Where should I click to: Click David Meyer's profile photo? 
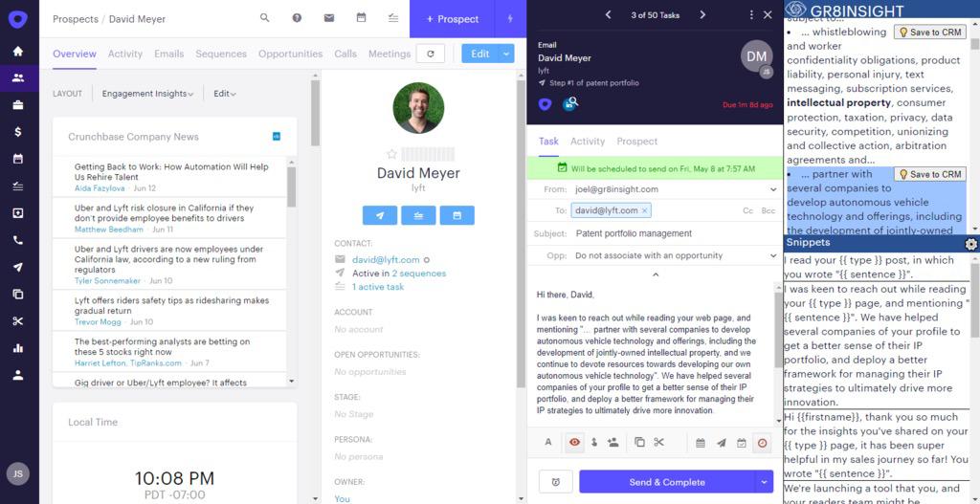418,108
